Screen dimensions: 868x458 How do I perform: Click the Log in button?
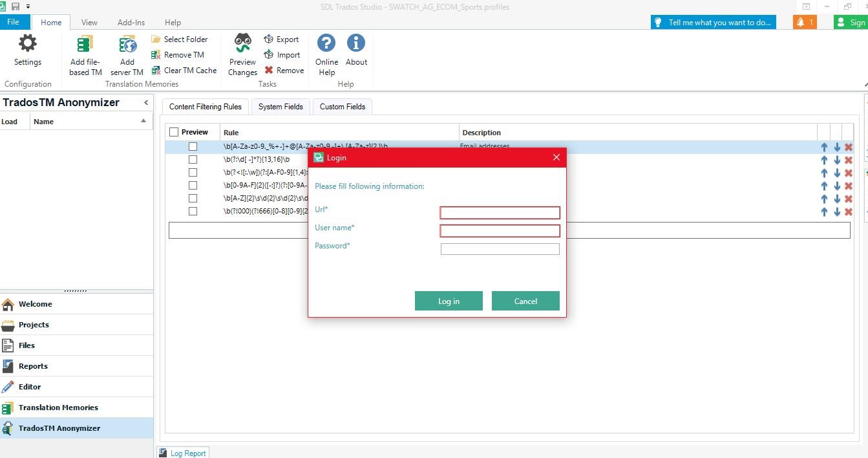click(x=449, y=301)
